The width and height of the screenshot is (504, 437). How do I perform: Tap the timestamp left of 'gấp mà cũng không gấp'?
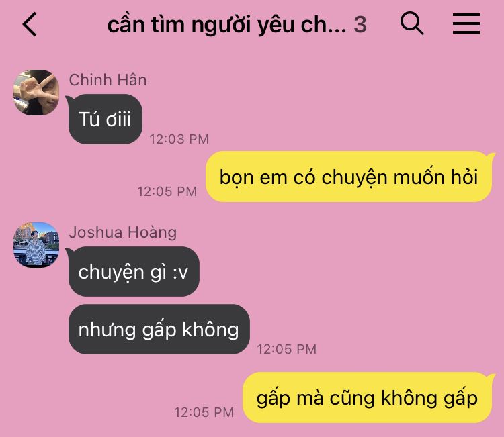click(x=204, y=412)
